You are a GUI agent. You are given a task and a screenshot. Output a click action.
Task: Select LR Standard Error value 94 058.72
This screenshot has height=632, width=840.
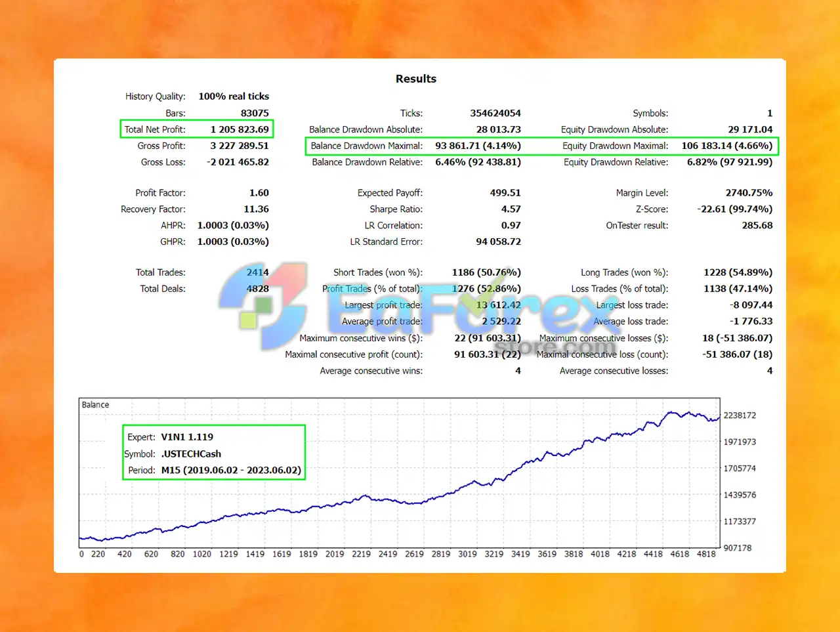coord(499,242)
